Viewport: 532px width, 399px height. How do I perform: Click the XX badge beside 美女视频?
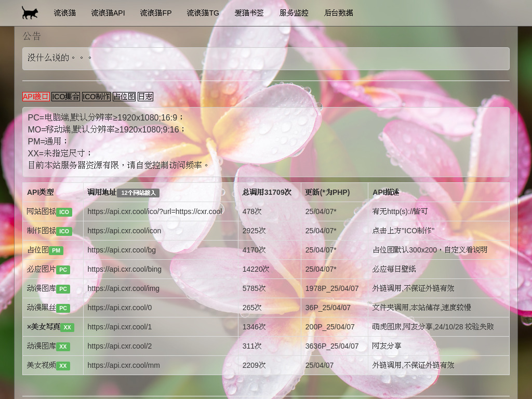click(63, 366)
